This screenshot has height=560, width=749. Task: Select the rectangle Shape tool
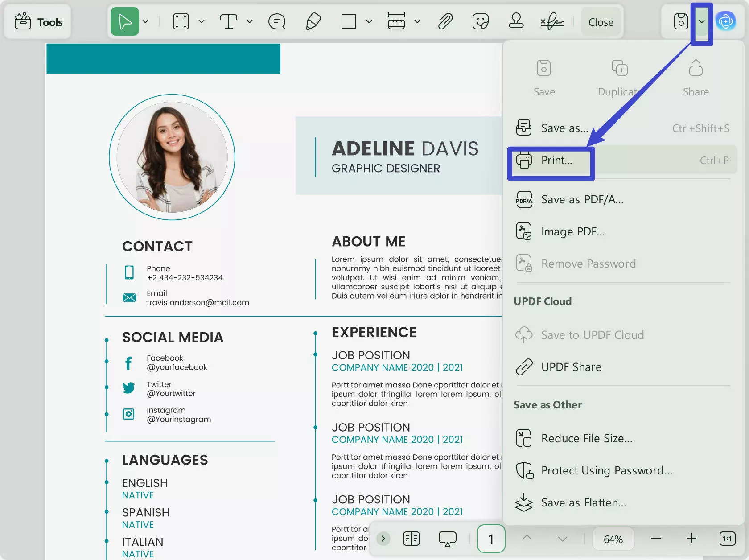(347, 21)
